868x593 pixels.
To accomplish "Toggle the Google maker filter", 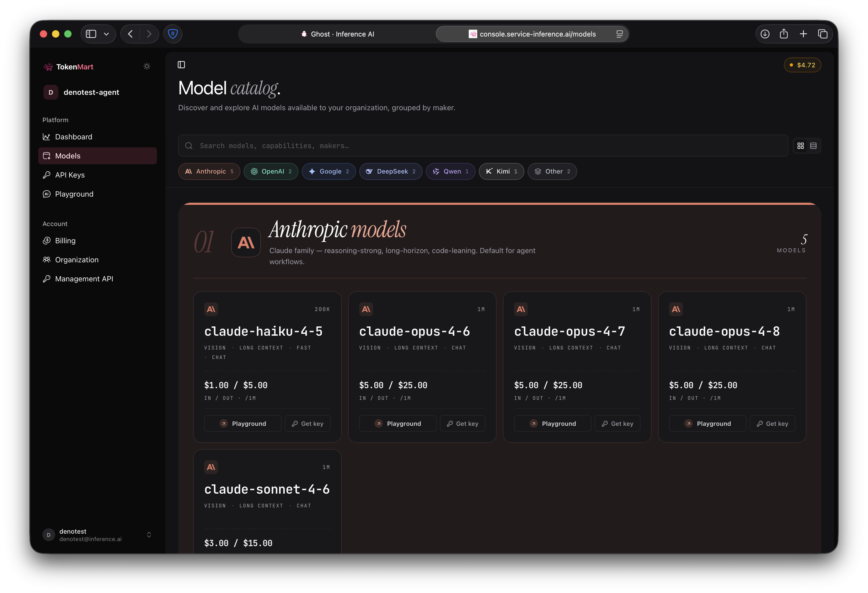I will point(329,171).
